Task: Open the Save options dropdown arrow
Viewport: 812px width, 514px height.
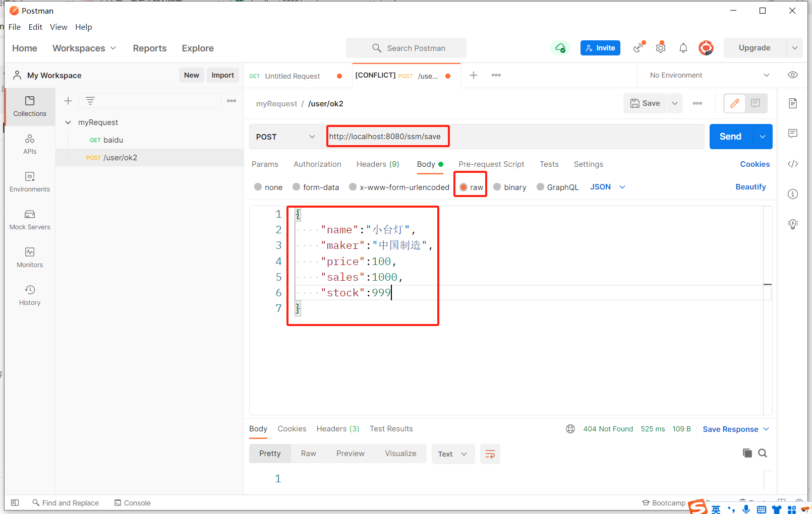Action: [674, 103]
